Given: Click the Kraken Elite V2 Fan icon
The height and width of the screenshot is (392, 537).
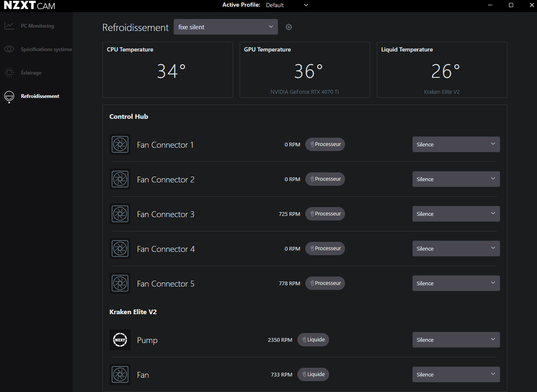Looking at the screenshot, I should (120, 375).
